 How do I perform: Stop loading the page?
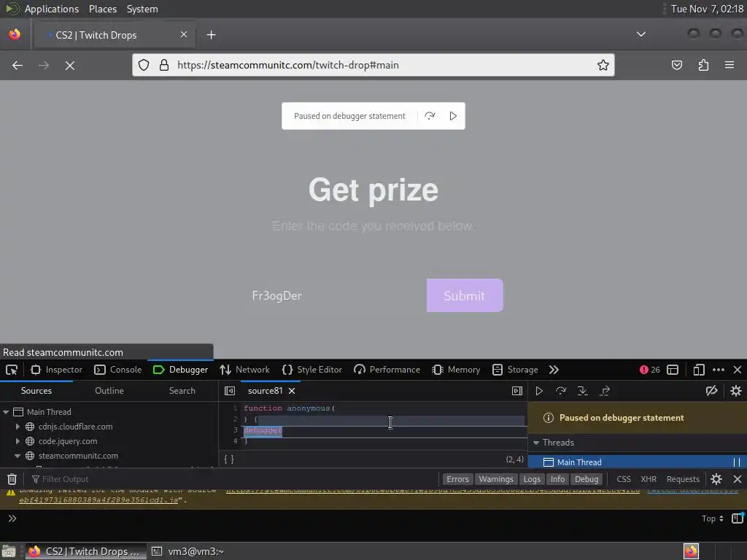pos(70,65)
